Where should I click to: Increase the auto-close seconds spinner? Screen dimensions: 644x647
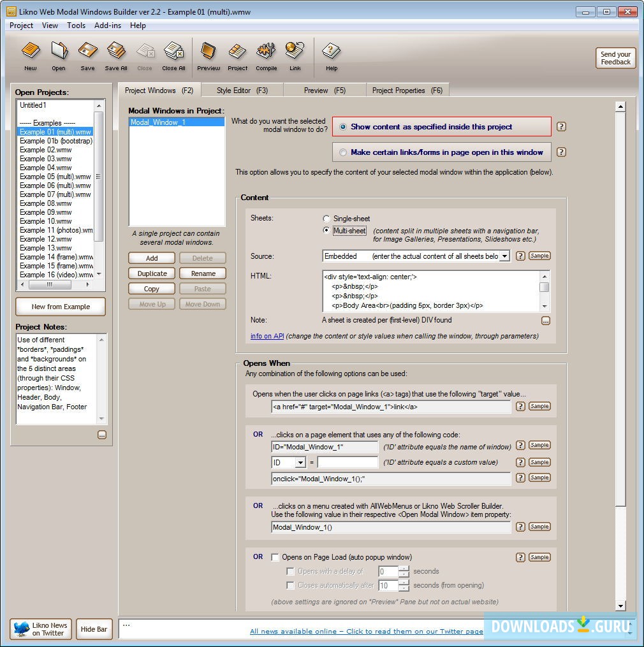[x=405, y=583]
